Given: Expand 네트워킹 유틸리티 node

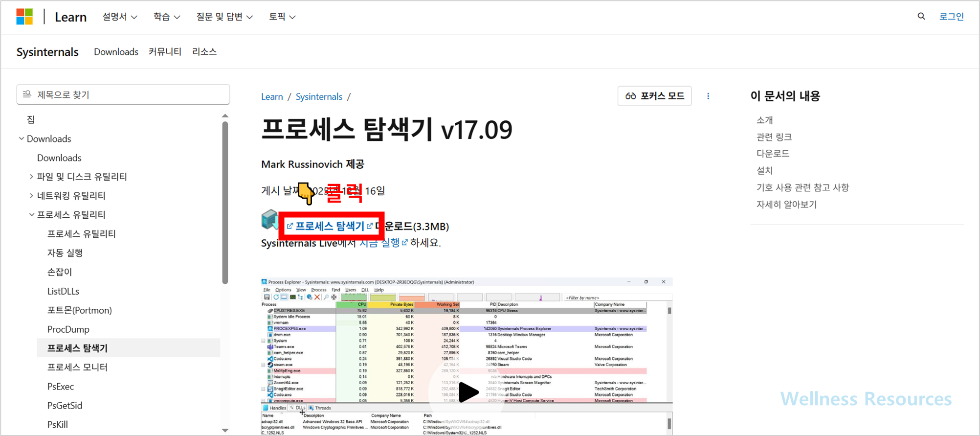Looking at the screenshot, I should (31, 196).
